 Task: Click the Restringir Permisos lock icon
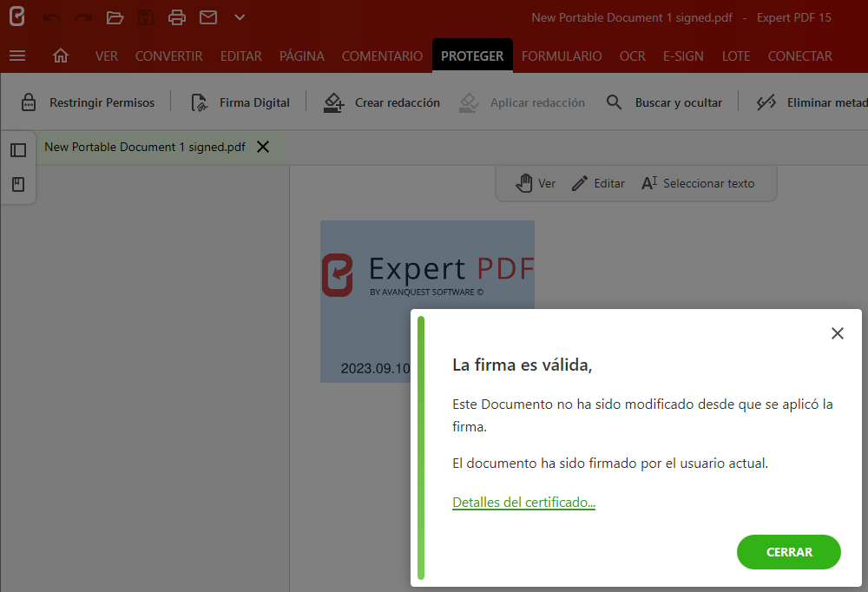pos(29,102)
